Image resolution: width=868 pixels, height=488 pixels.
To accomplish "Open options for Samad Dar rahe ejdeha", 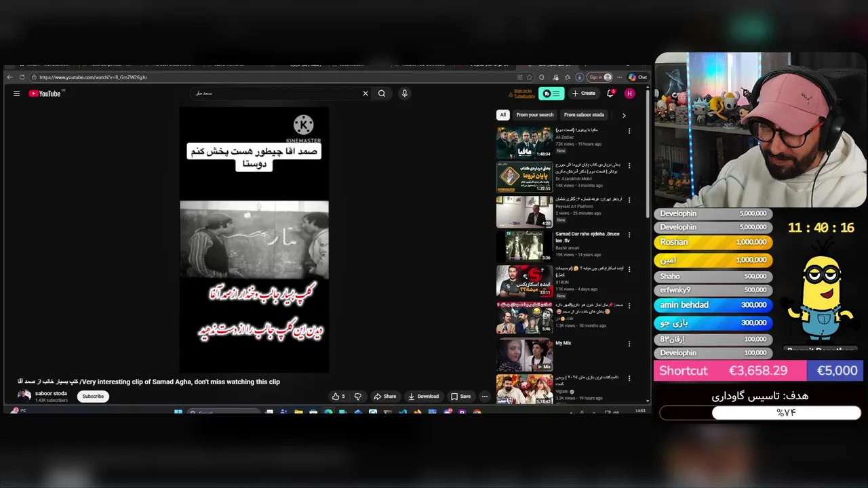I will tap(629, 235).
